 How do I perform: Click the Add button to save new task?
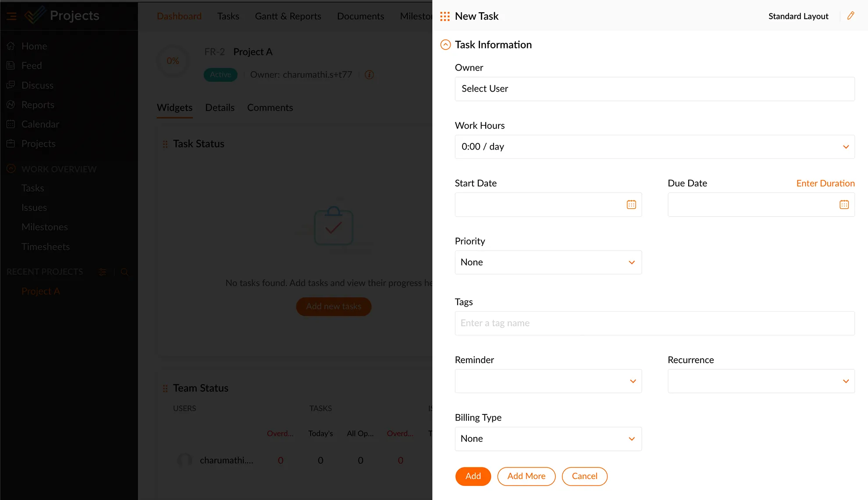click(x=473, y=476)
